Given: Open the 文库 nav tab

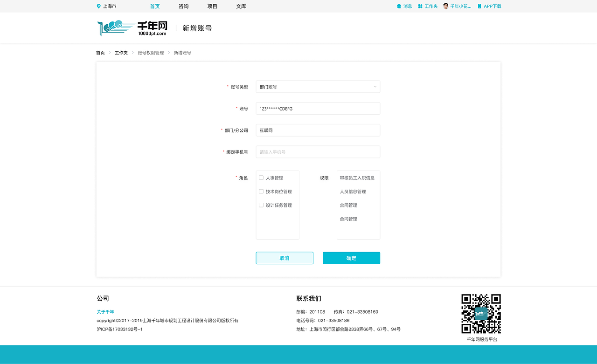Looking at the screenshot, I should click(x=241, y=7).
